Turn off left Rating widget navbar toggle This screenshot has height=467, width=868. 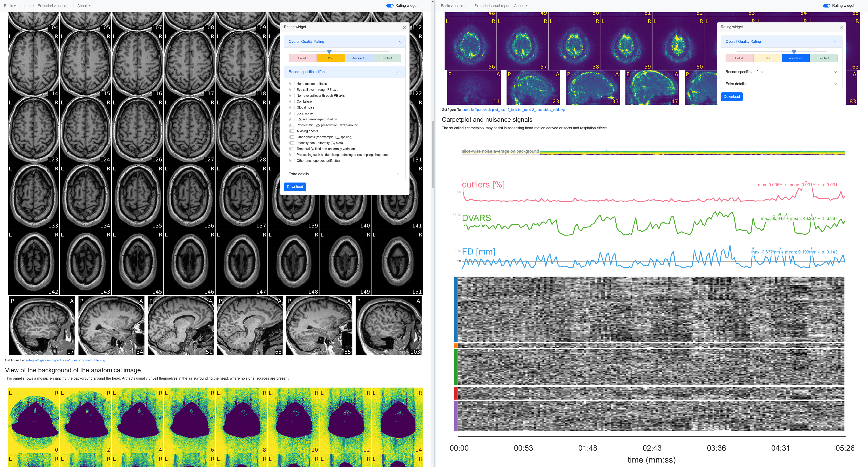390,6
